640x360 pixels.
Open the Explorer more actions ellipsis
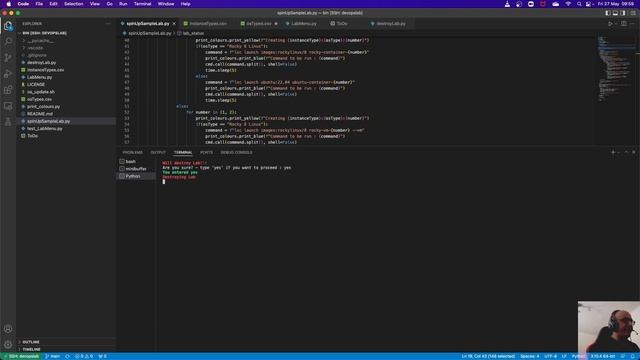(108, 24)
